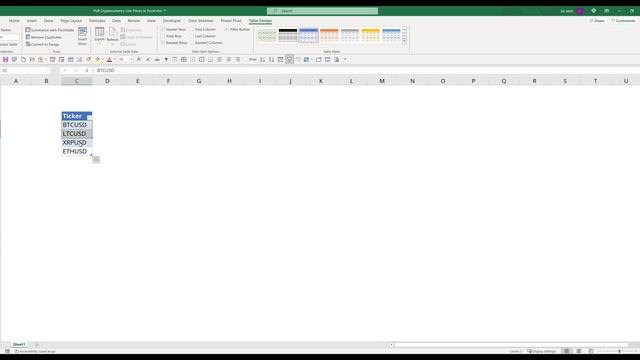Click the align left icon in toolbar

[220, 60]
